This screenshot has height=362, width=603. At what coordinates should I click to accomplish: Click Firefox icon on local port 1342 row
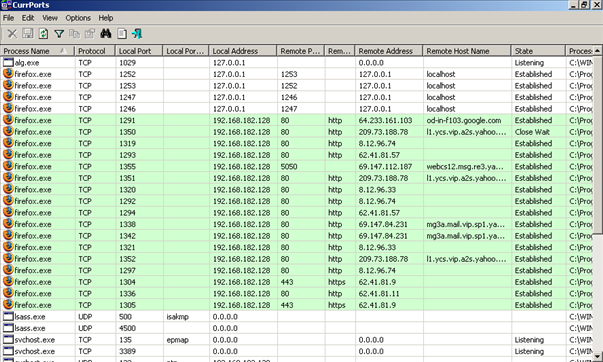coord(8,235)
